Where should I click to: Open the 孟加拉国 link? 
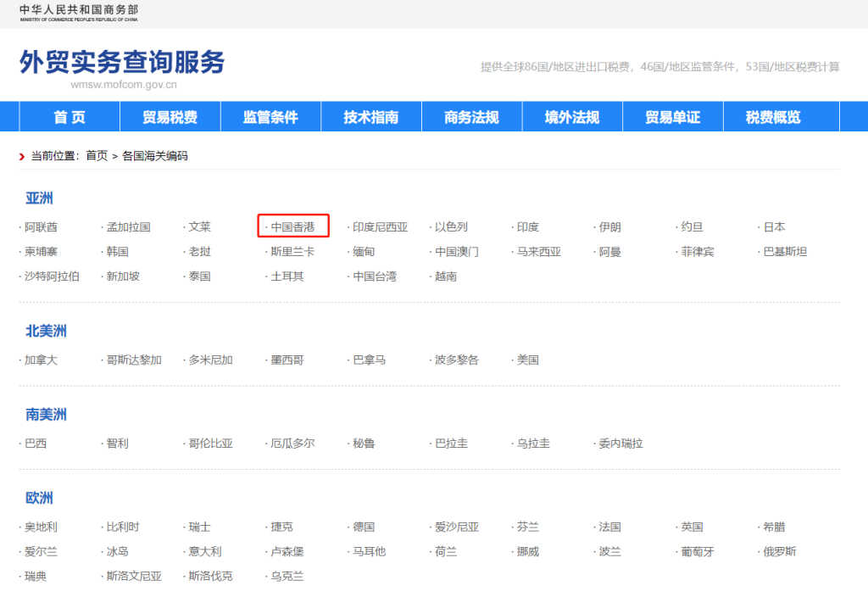coord(129,227)
